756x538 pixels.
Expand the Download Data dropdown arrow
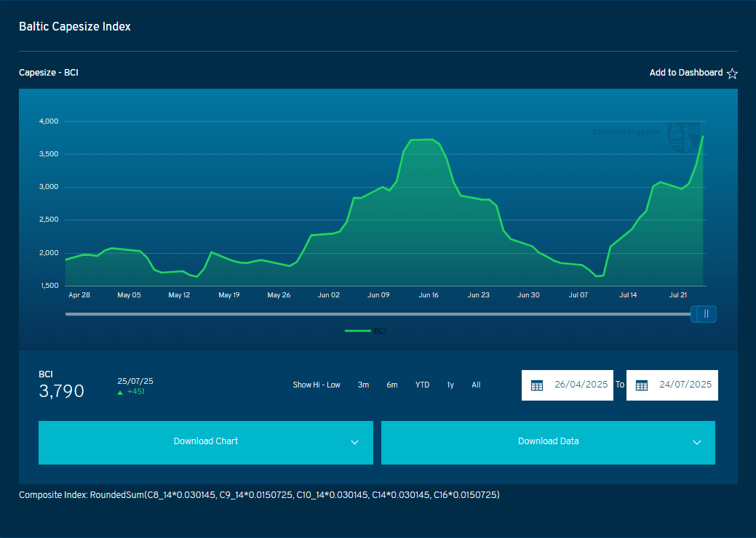click(696, 443)
